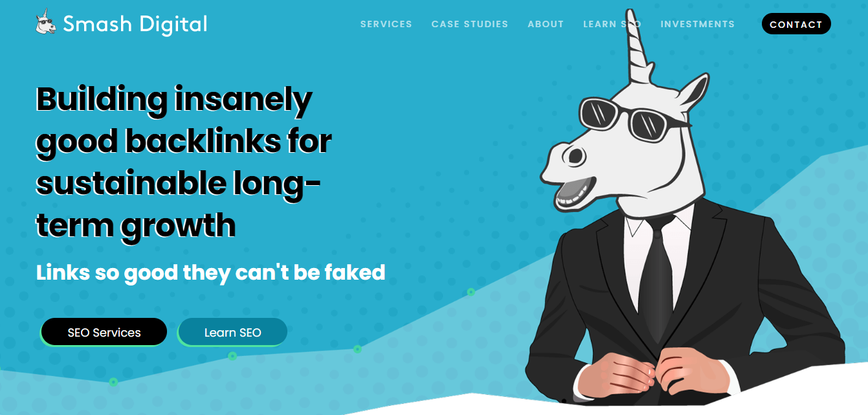Click the tagline "Links so good they can't be faked"
Screen dimensions: 868x415
[211, 273]
